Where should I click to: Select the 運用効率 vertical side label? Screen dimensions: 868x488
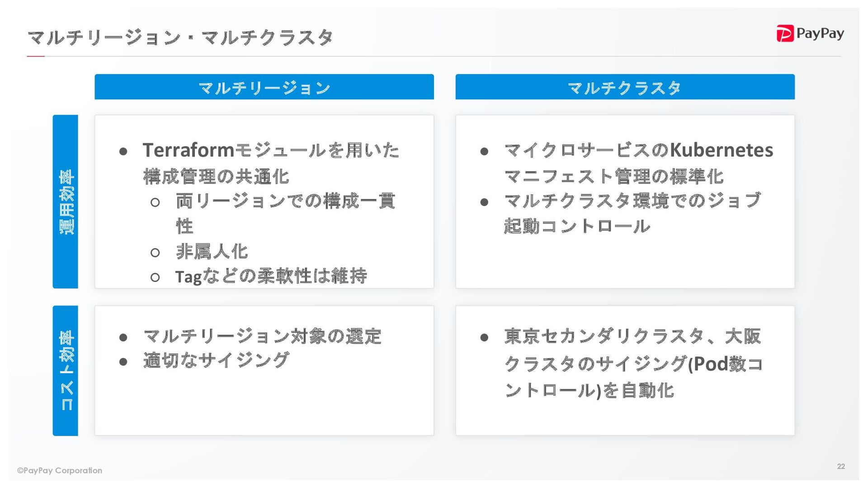[66, 202]
